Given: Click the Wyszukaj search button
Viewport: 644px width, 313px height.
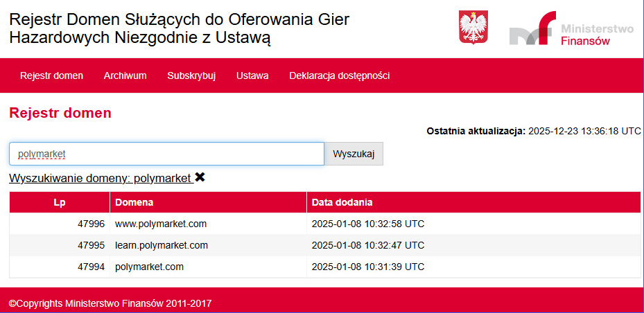Looking at the screenshot, I should [354, 154].
